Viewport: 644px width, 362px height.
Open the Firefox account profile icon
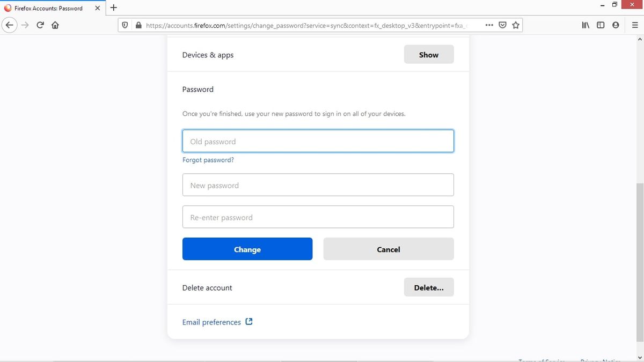click(x=616, y=25)
